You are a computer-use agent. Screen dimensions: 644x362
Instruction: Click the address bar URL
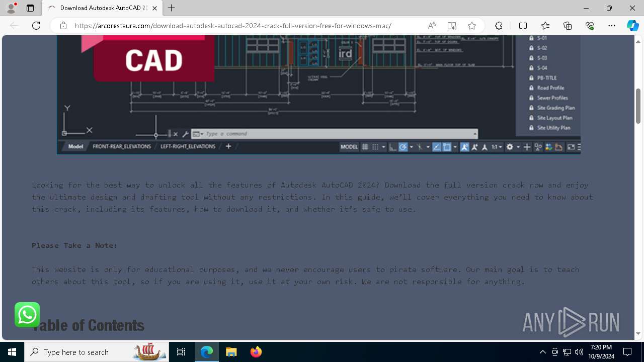[x=233, y=26]
